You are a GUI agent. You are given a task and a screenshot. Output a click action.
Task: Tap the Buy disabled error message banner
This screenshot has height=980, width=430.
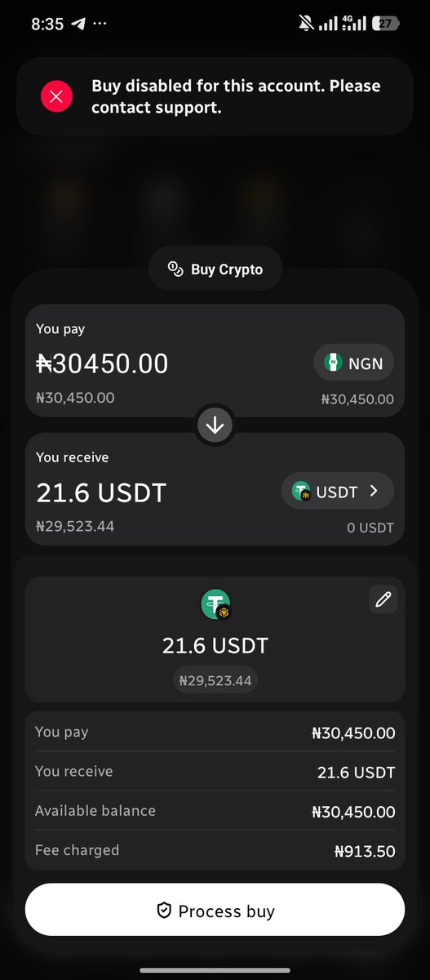[215, 96]
